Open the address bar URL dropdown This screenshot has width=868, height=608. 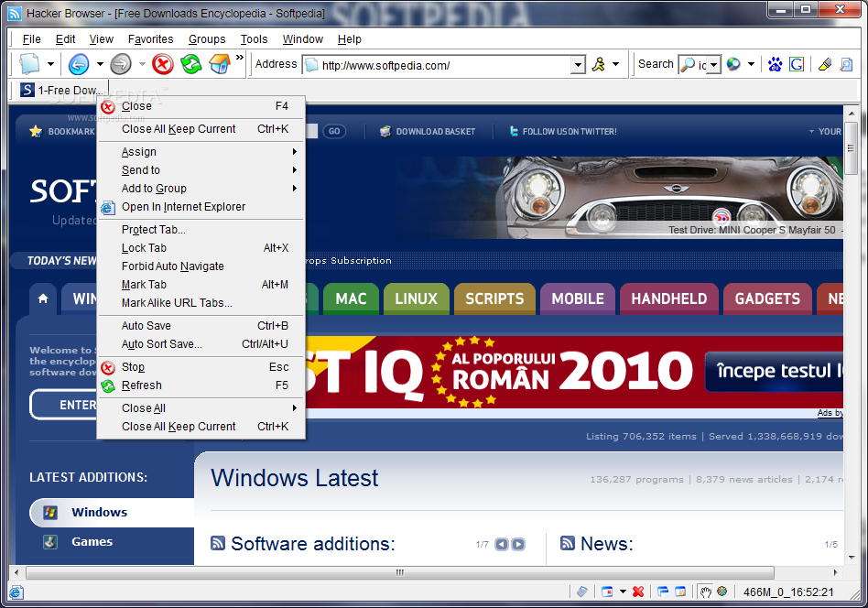click(578, 65)
